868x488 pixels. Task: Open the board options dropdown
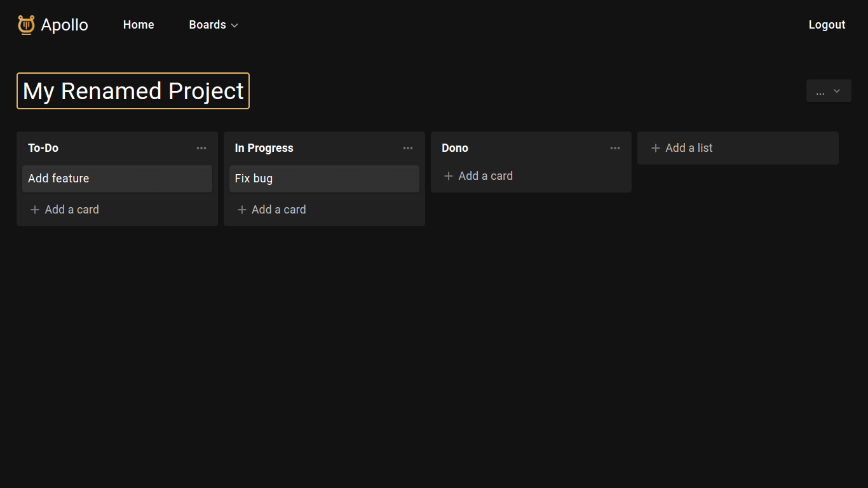(829, 91)
